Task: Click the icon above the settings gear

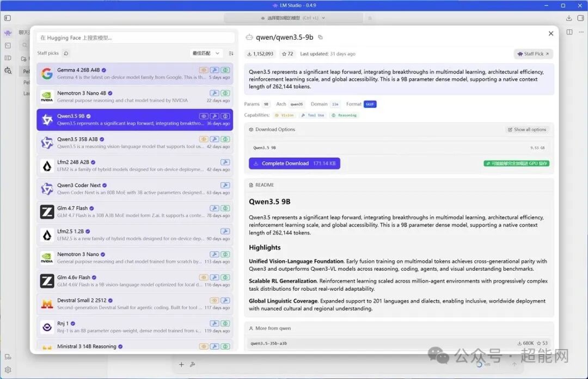Action: coord(8,357)
